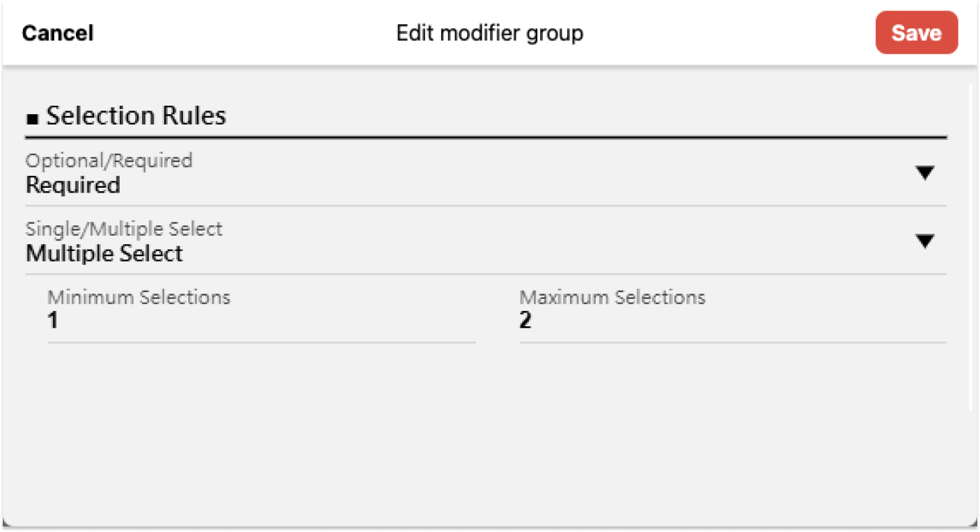Select the Selection Rules section heading

[x=136, y=115]
